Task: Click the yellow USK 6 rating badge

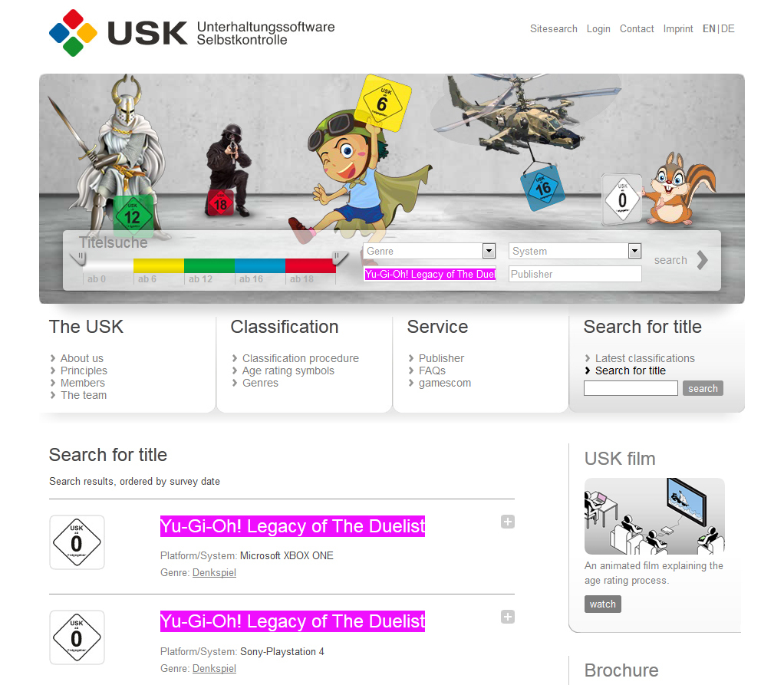Action: coord(383,103)
